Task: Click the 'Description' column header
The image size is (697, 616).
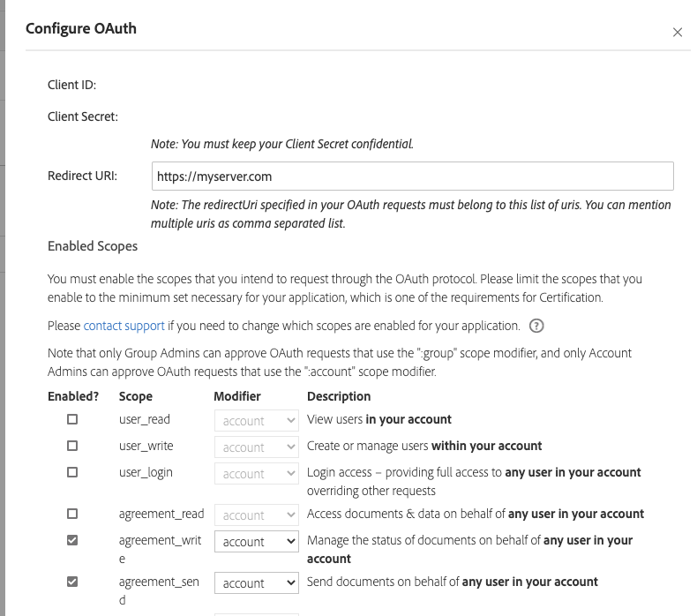Action: (x=339, y=396)
